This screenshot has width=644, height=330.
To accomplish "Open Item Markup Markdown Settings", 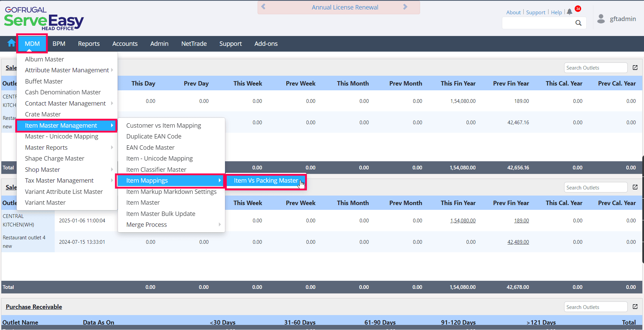I will click(171, 191).
